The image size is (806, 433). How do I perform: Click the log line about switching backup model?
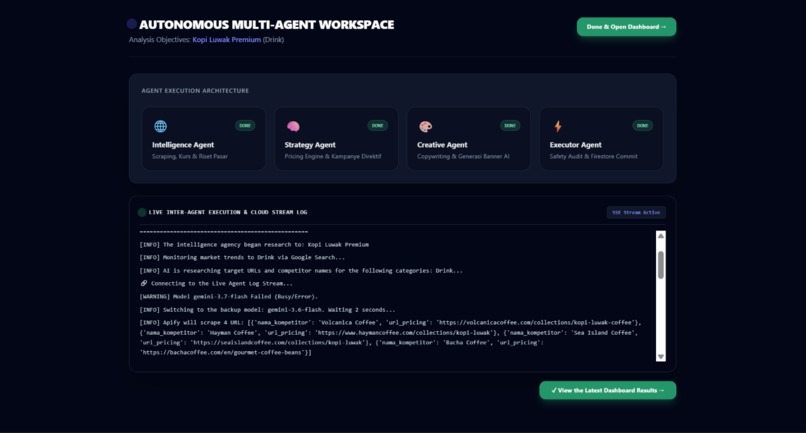(267, 310)
